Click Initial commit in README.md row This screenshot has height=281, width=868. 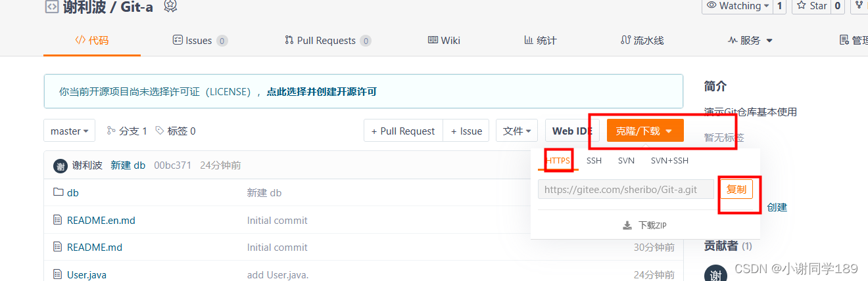[277, 247]
